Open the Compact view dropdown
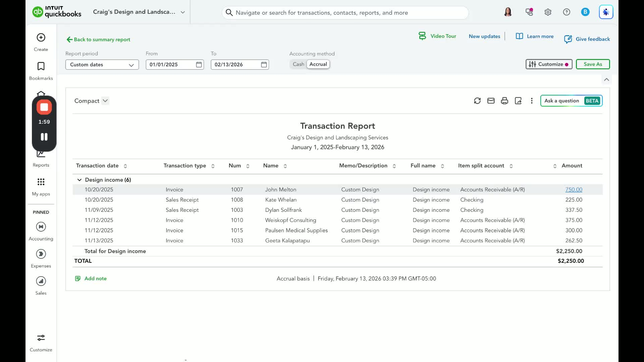Image resolution: width=644 pixels, height=362 pixels. coord(105,101)
